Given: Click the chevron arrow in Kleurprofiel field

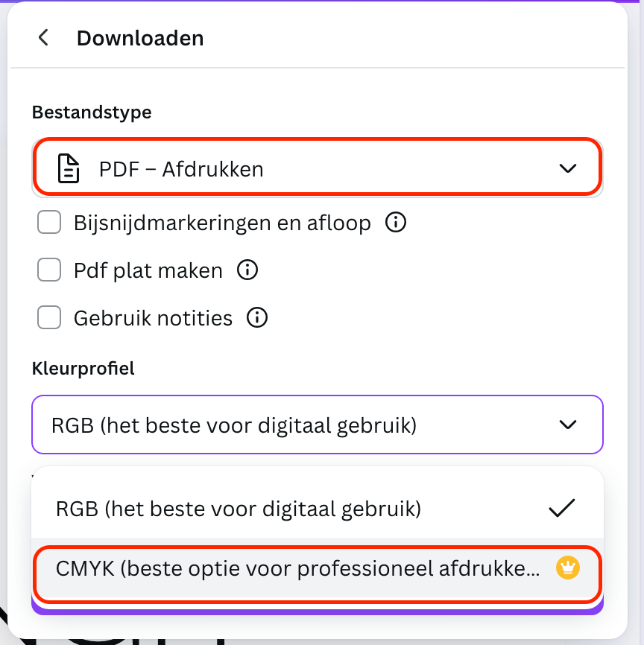Looking at the screenshot, I should tap(568, 425).
